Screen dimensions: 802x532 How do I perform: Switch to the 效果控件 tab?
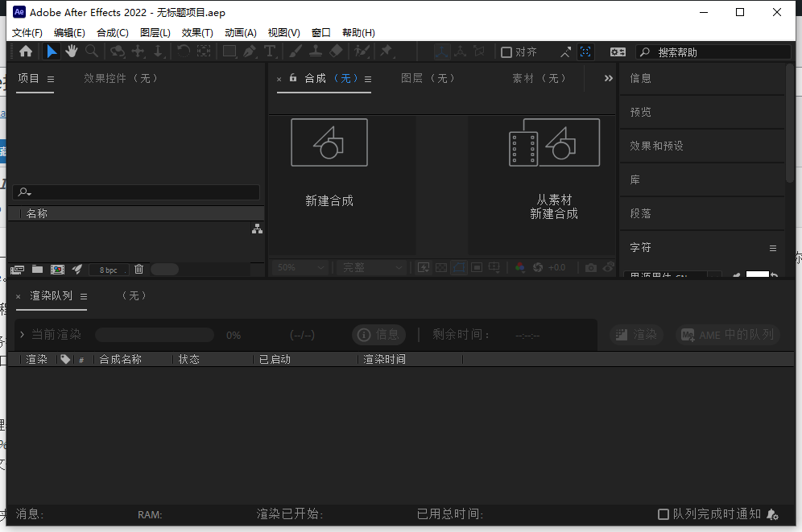click(x=121, y=78)
